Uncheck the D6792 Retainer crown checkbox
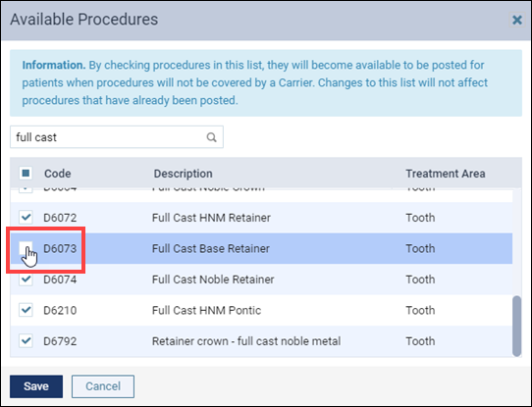This screenshot has height=407, width=532. pyautogui.click(x=26, y=341)
